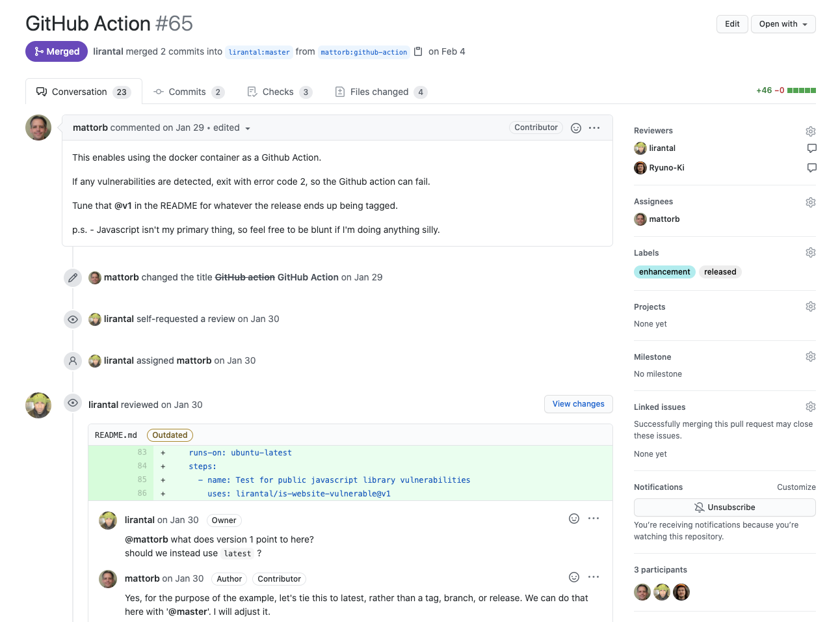Click mattorb username in first comment header
840x622 pixels.
(90, 128)
